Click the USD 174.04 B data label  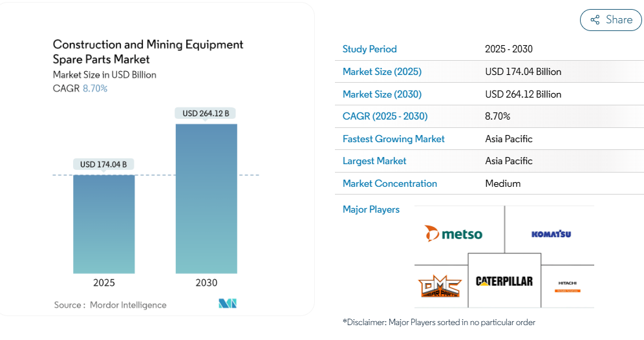pos(103,164)
